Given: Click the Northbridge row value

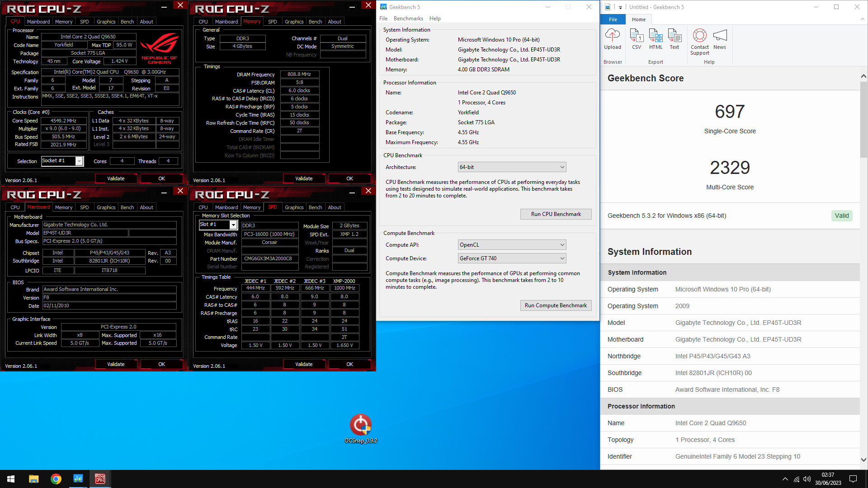Looking at the screenshot, I should 712,356.
